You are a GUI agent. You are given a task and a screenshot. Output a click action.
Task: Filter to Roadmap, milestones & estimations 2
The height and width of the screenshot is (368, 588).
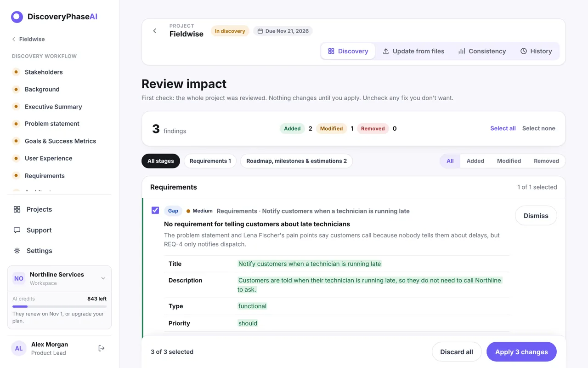(x=297, y=161)
